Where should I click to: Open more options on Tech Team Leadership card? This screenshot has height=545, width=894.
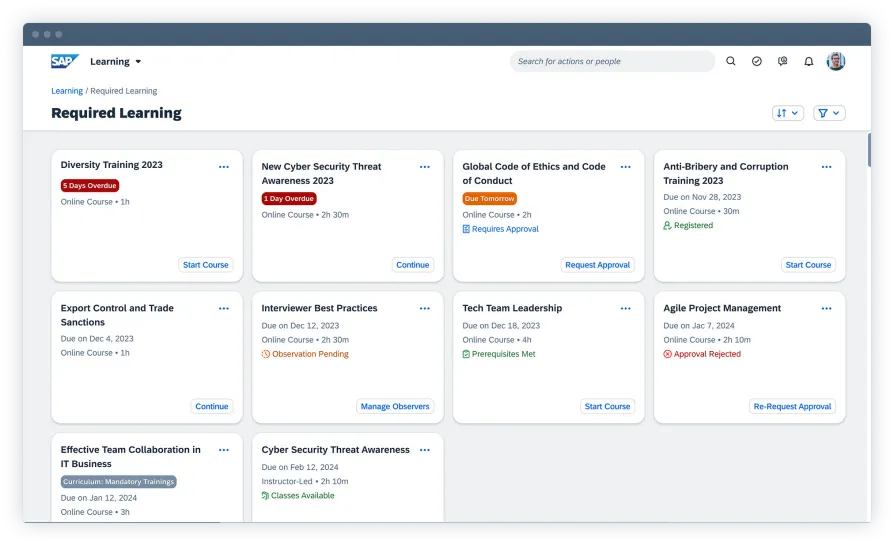(x=625, y=309)
